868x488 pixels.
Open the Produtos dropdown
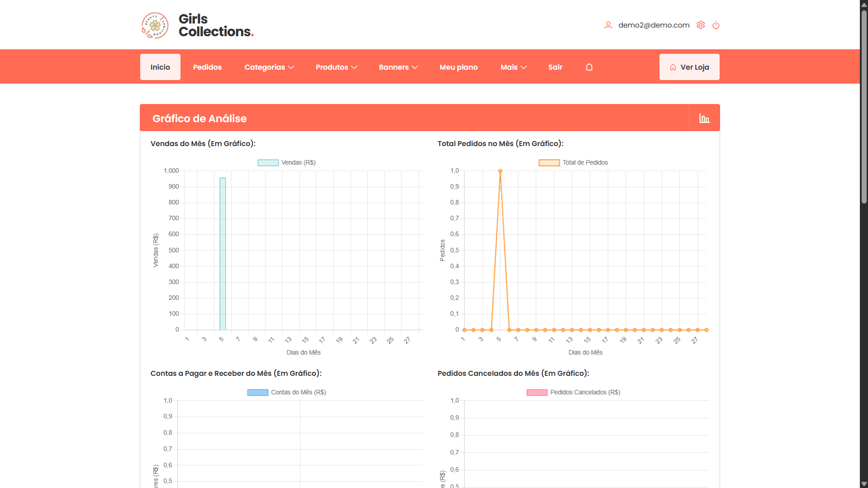[336, 66]
